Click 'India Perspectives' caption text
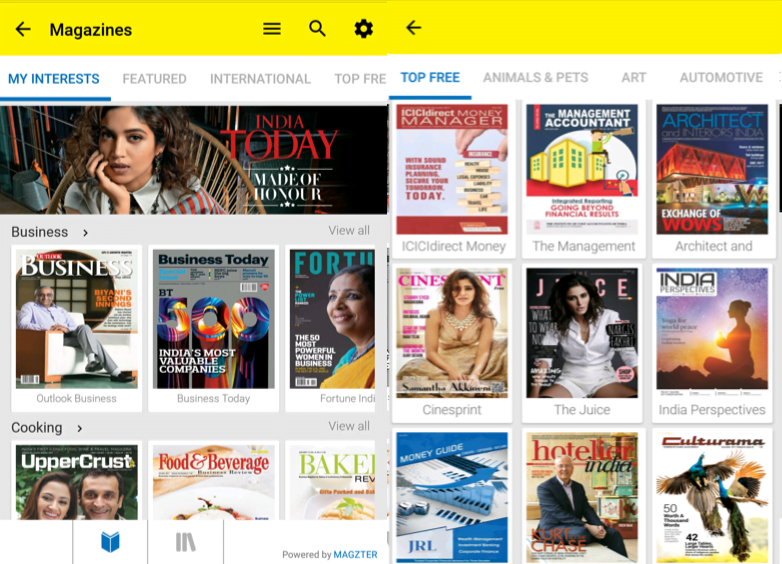The image size is (782, 564). tap(712, 410)
